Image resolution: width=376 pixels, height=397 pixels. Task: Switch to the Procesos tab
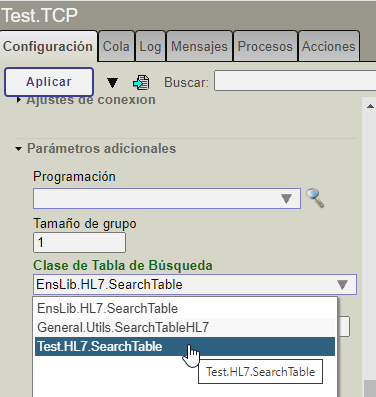tap(265, 46)
